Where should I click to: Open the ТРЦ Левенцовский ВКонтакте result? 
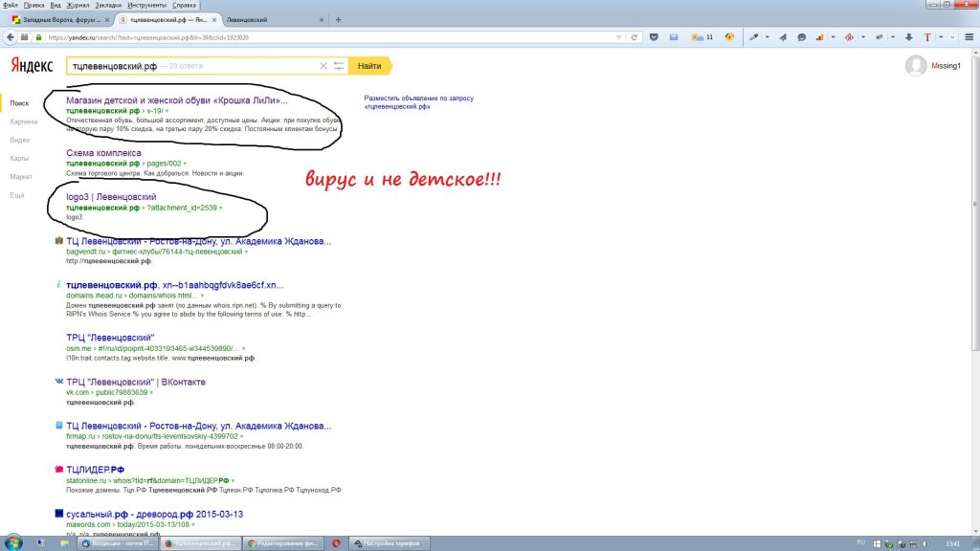click(136, 382)
